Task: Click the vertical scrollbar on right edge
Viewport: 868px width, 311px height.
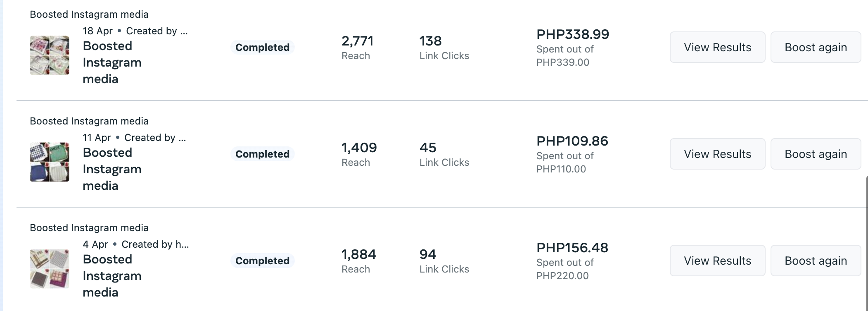Action: [866, 244]
